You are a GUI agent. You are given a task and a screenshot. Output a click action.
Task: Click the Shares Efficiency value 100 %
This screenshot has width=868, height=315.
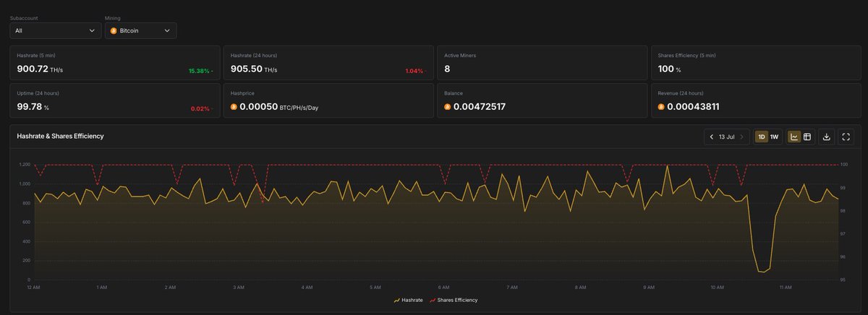[x=669, y=69]
